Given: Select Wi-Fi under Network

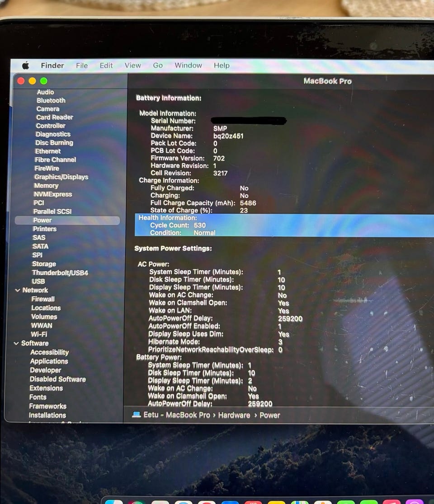Looking at the screenshot, I should [39, 334].
